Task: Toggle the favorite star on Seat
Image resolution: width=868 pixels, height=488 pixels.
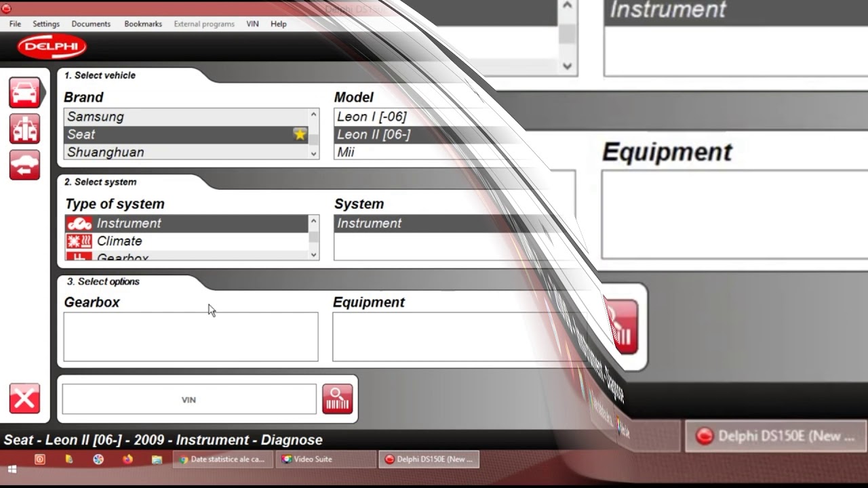Action: point(300,134)
